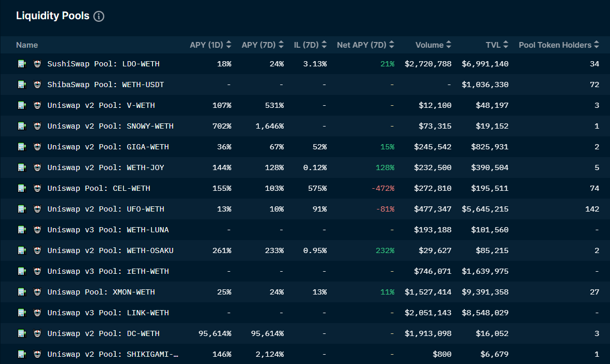This screenshot has height=364, width=610.
Task: Click the robot icon on the LINK-WETH row
Action: 37,313
